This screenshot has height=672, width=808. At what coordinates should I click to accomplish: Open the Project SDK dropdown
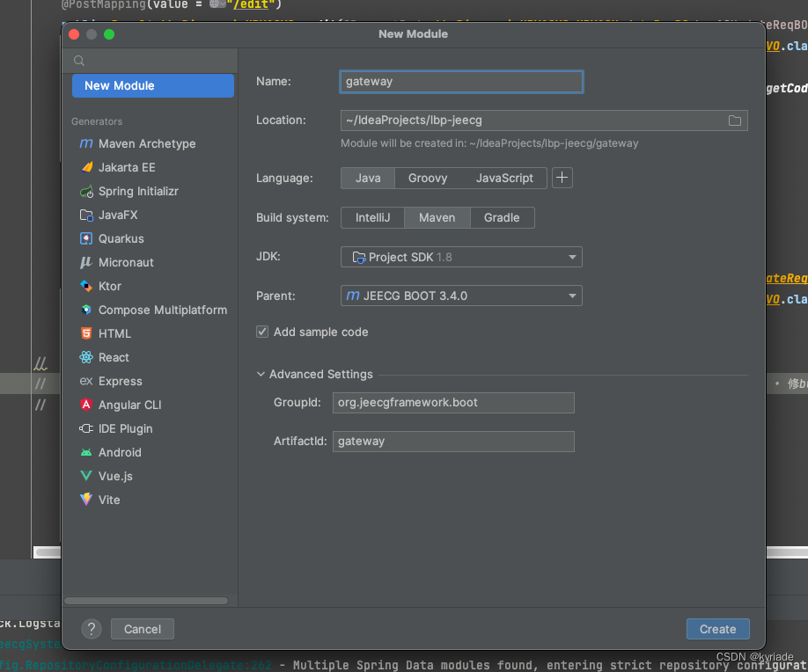point(460,256)
